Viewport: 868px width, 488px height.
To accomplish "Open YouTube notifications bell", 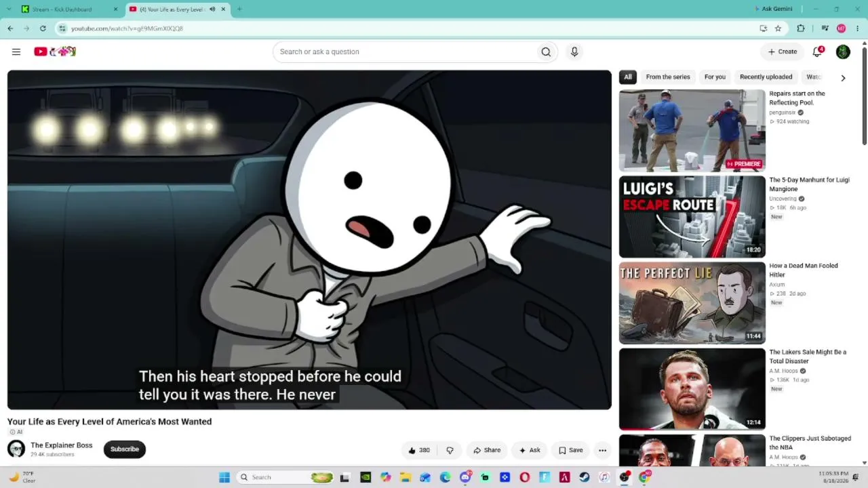I will pos(818,52).
